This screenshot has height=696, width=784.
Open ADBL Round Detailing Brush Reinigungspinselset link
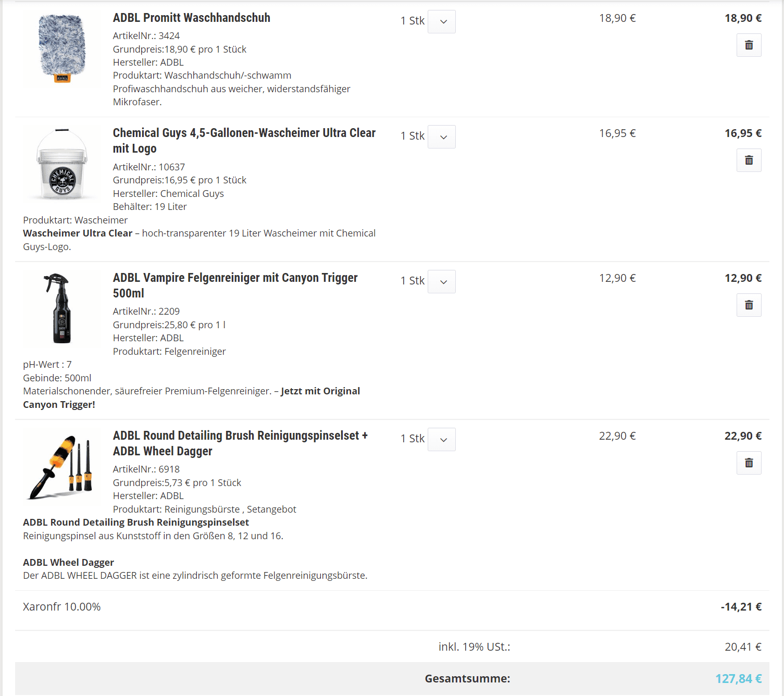pyautogui.click(x=240, y=443)
